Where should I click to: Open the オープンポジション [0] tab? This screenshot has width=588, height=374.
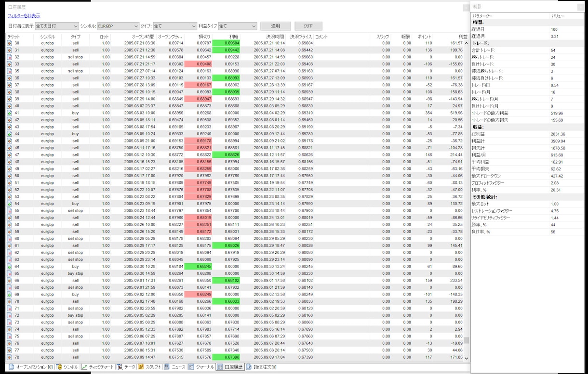pyautogui.click(x=30, y=367)
